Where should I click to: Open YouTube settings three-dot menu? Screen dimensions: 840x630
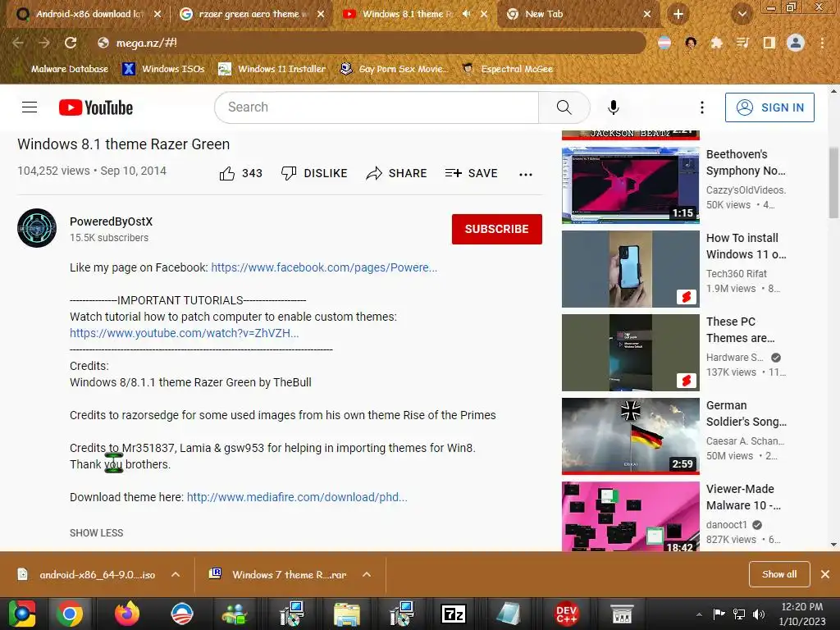click(x=702, y=107)
